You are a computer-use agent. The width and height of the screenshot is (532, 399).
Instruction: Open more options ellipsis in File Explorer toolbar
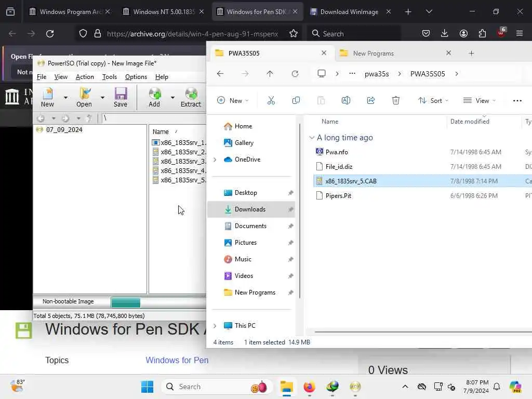[517, 100]
